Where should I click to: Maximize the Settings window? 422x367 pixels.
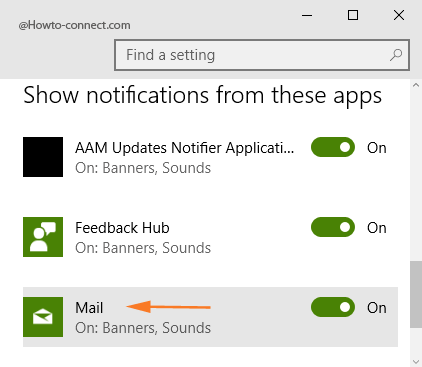coord(353,15)
